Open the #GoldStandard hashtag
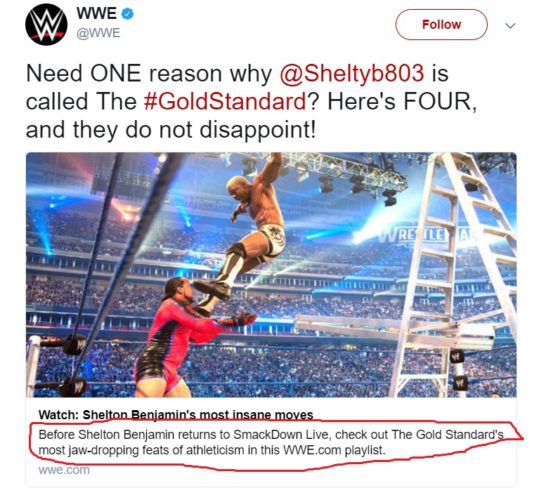Viewport: 539px width, 500px height. pyautogui.click(x=225, y=101)
